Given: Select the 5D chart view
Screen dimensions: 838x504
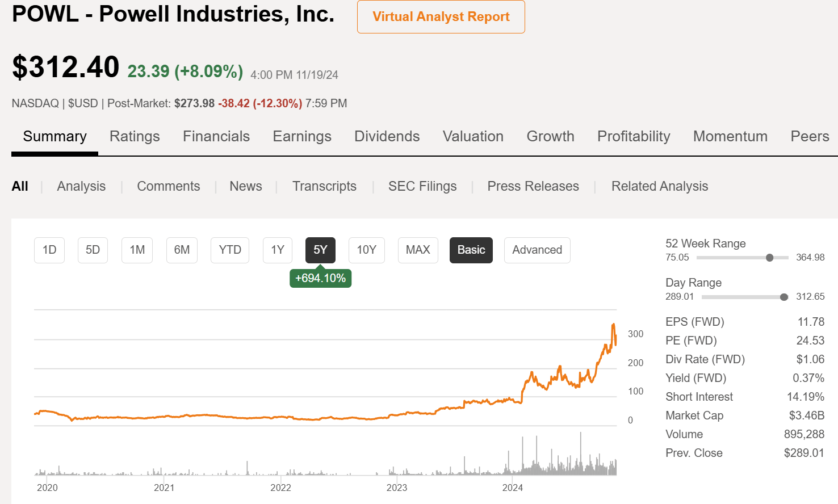Looking at the screenshot, I should [x=93, y=250].
